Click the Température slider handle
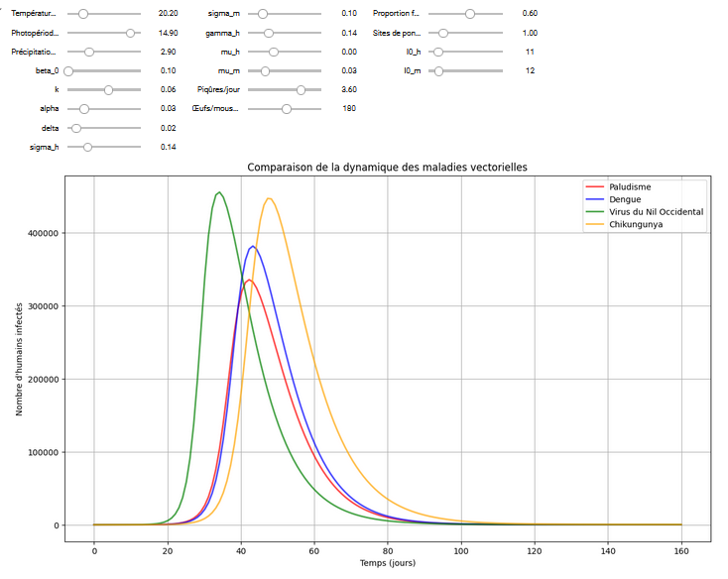Viewport: 728px width, 579px height. click(x=83, y=14)
